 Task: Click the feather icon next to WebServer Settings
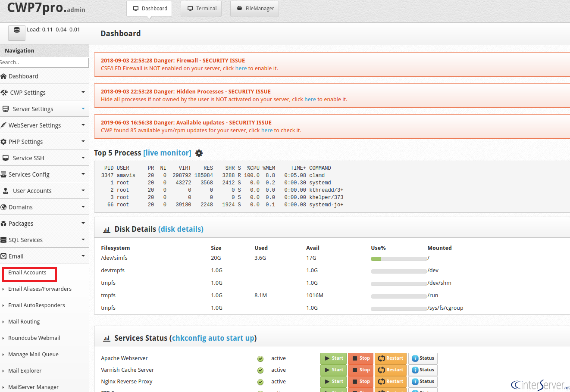[x=3, y=125]
